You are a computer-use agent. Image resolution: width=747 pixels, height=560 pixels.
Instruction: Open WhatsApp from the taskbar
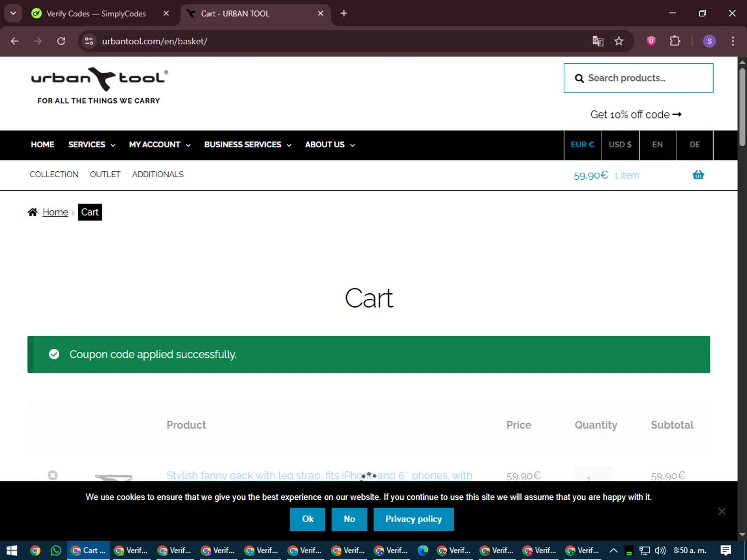[56, 551]
